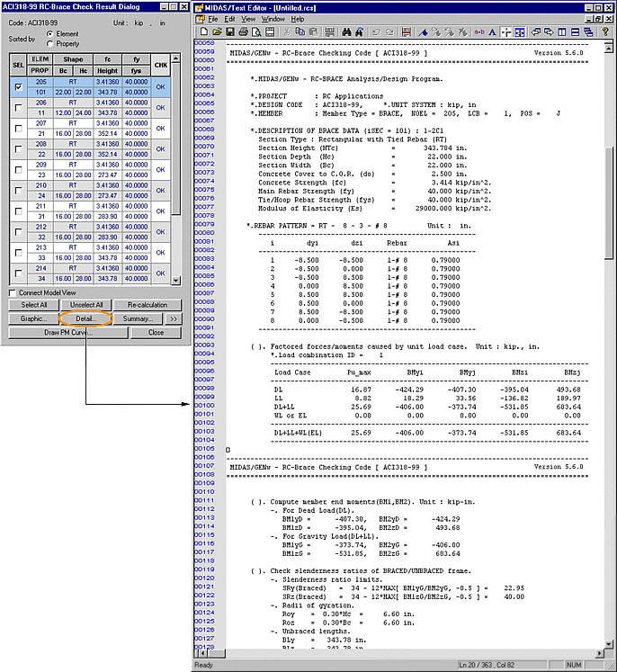
Task: Click the Summary... button
Action: 138,318
